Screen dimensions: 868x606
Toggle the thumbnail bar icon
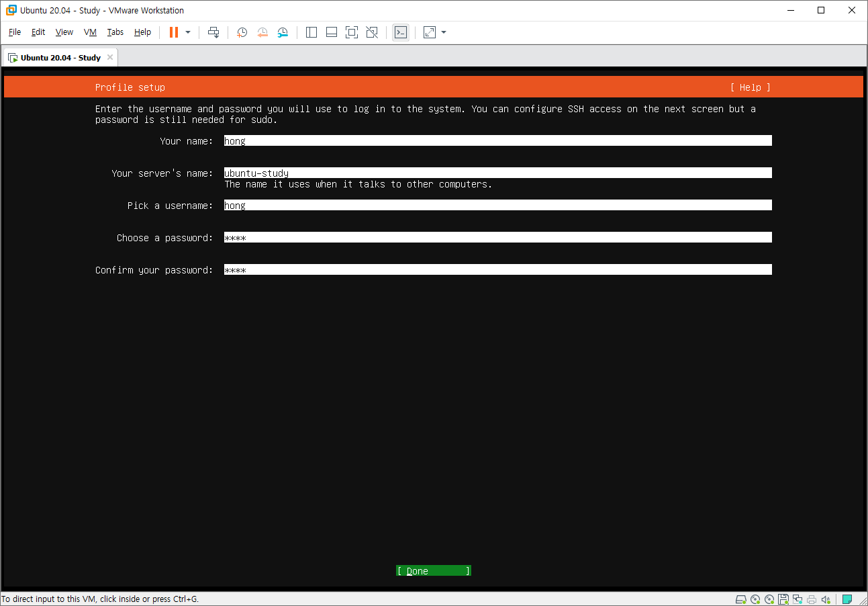coord(332,32)
